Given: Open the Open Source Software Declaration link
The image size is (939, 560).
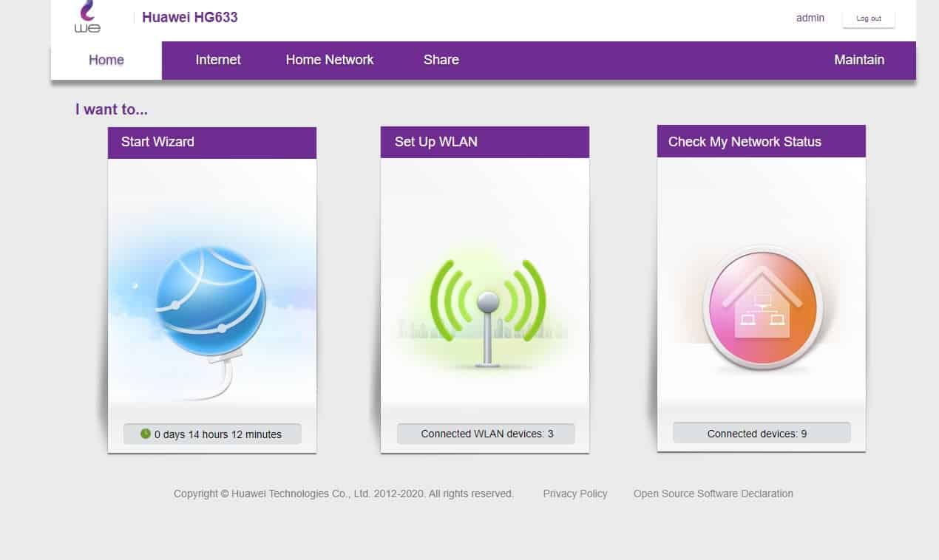Looking at the screenshot, I should 713,494.
